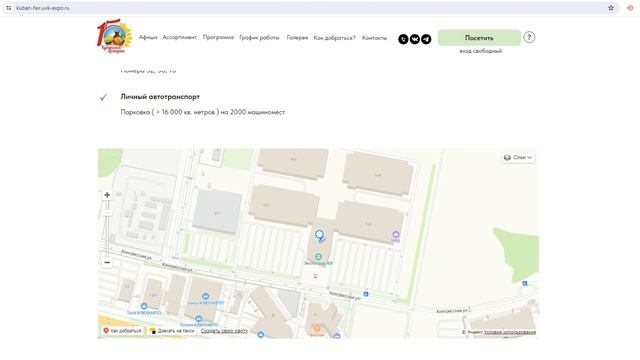Viewport: 640px width, 360px height.
Task: Click the Как добраться map button
Action: point(122,331)
